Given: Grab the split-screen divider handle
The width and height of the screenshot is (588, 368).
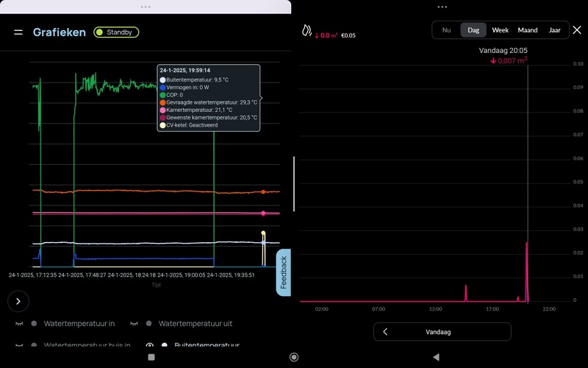Looking at the screenshot, I should pyautogui.click(x=294, y=184).
